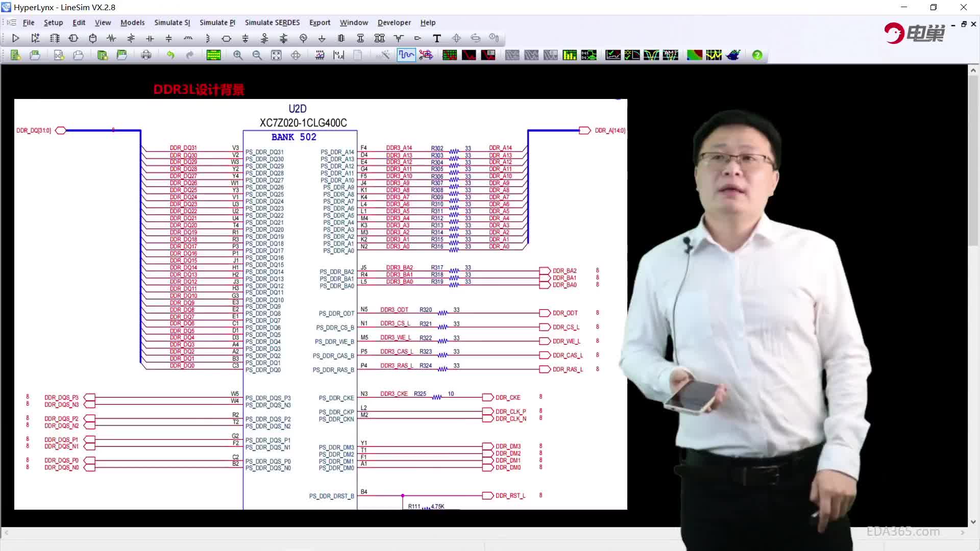Click the scroll up arrow
This screenshot has width=980, height=551.
click(x=973, y=71)
